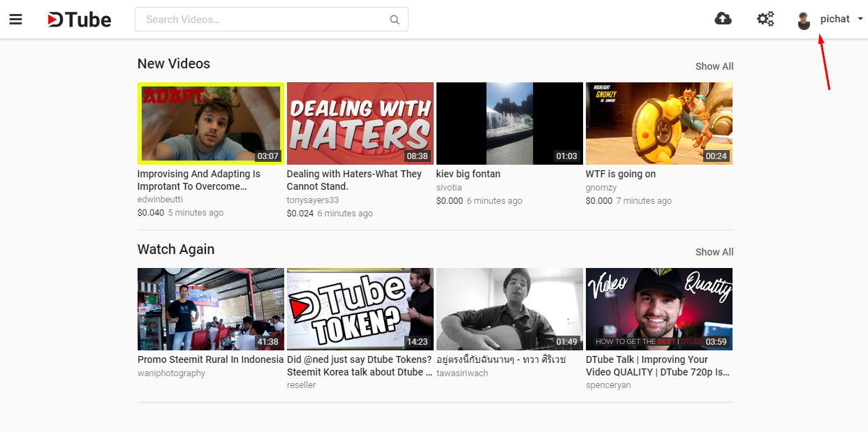Show all Watch Again videos
Screen dimensions: 868x432
714,252
